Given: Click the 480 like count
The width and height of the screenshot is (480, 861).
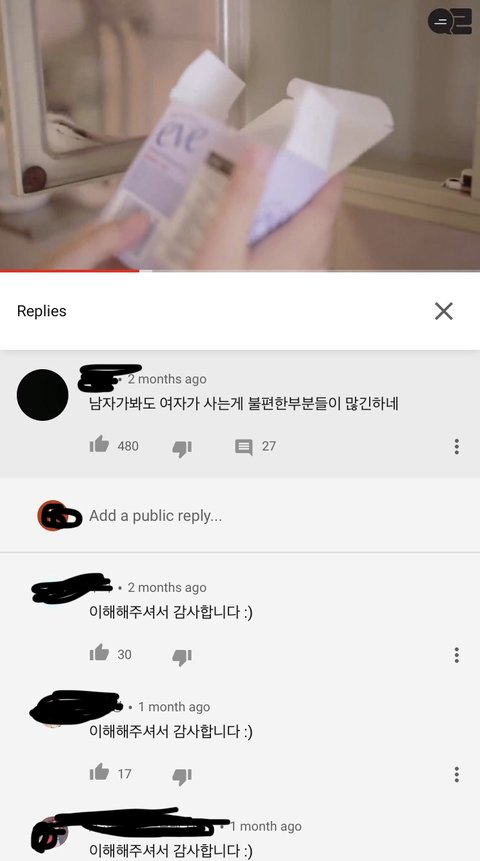Looking at the screenshot, I should [x=128, y=446].
